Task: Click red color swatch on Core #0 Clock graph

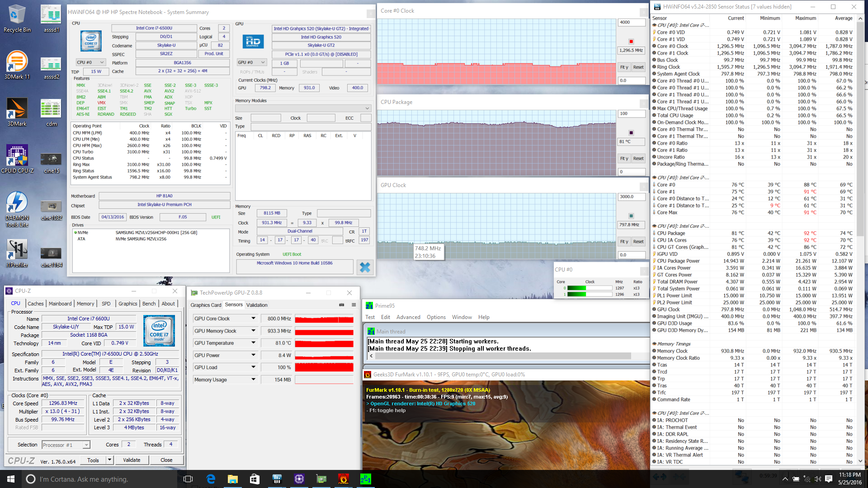Action: coord(631,42)
